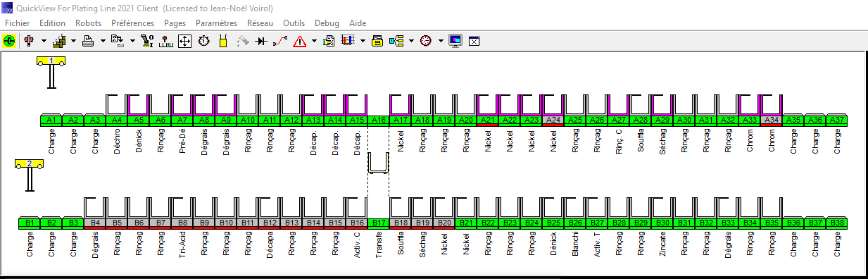This screenshot has height=279, width=868.
Task: Click the red robot control toolbar icon
Action: [x=28, y=41]
